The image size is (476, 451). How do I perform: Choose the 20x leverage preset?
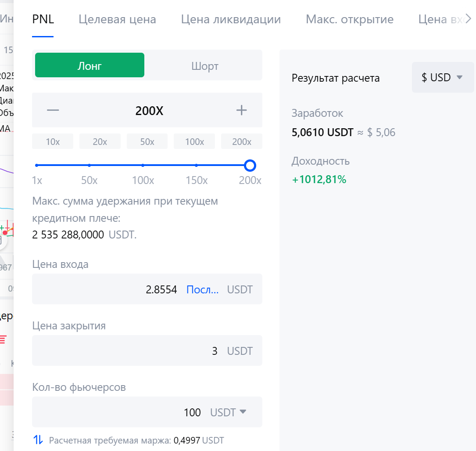(x=100, y=142)
